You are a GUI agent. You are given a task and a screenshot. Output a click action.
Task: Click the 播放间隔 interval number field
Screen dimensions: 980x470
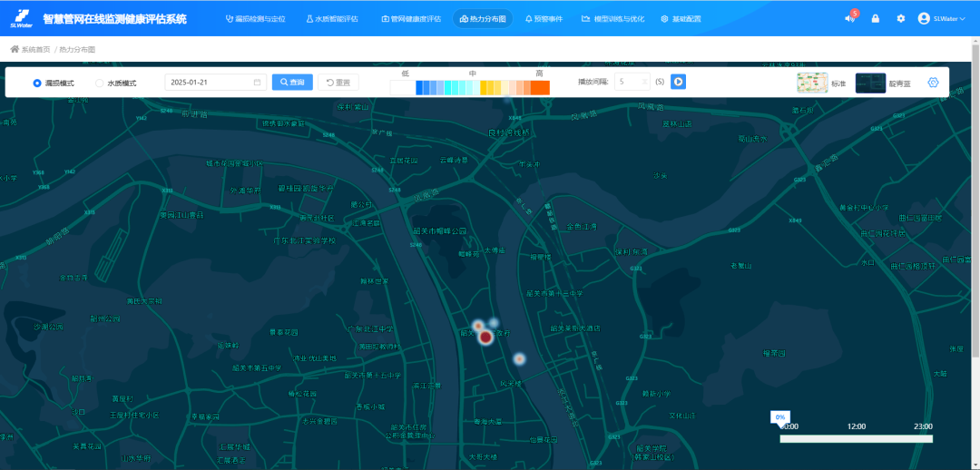(x=632, y=82)
